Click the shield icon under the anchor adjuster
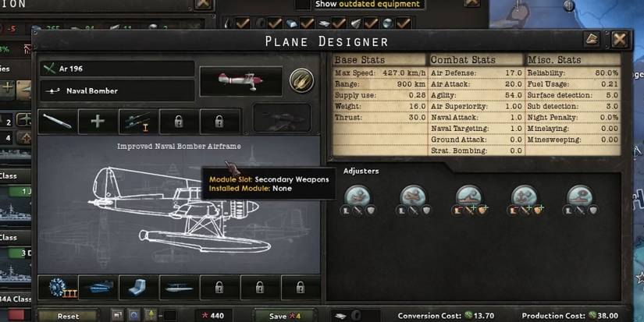This screenshot has height=322, width=644. [538, 211]
